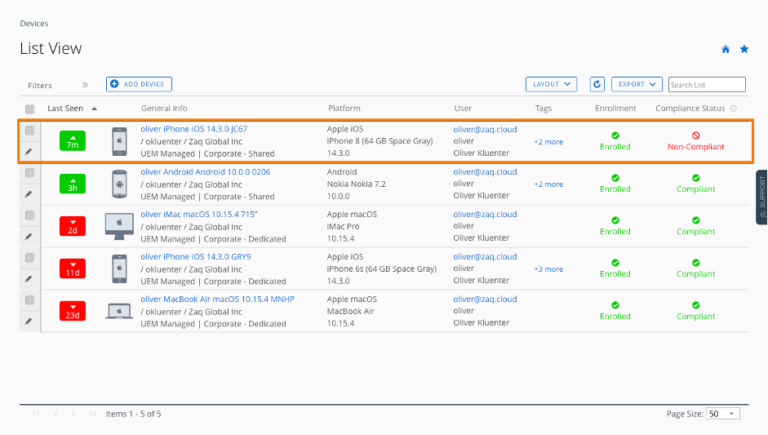
Task: Click the green 3h last seen badge
Action: (72, 184)
